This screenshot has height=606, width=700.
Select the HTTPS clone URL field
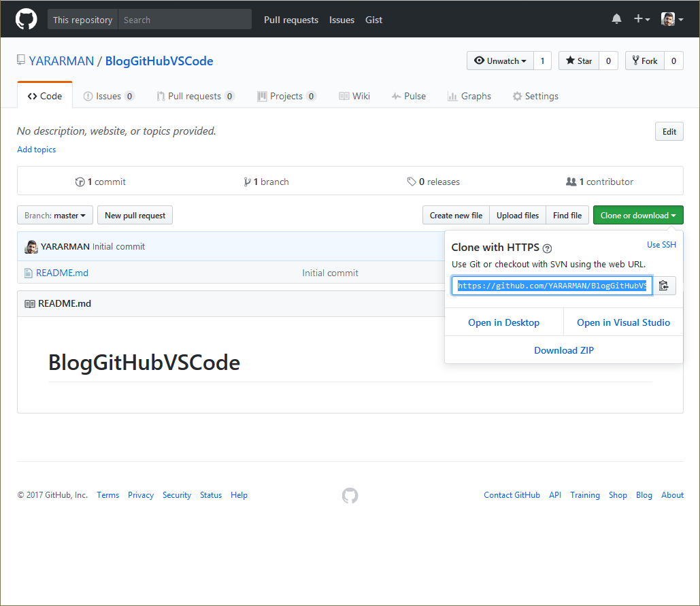click(552, 286)
